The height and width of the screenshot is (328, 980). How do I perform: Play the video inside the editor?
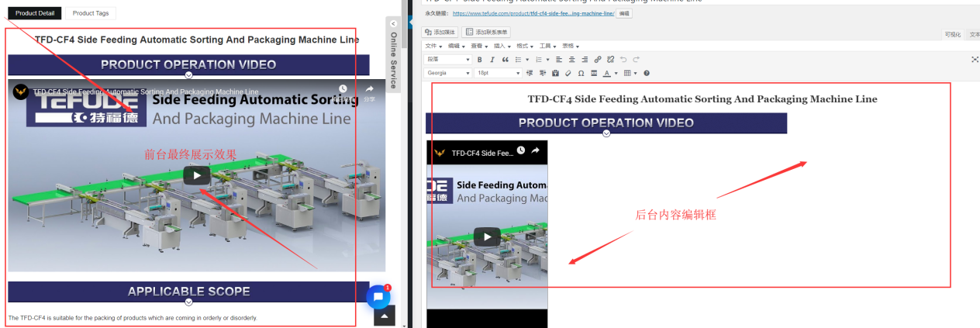point(487,237)
